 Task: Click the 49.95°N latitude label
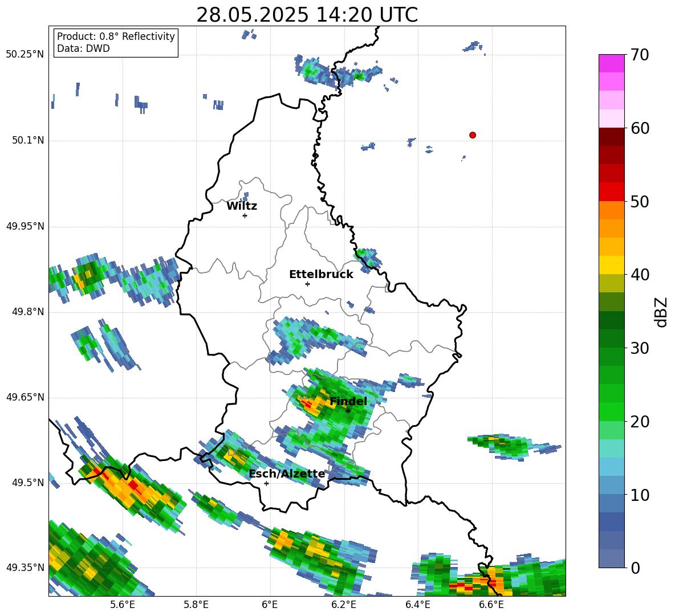(25, 226)
